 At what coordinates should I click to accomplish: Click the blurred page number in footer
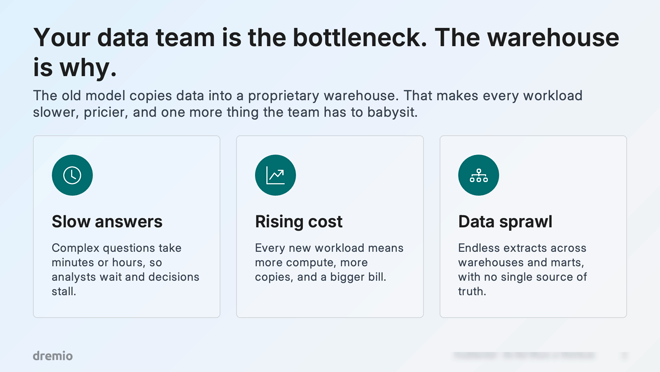pos(624,356)
